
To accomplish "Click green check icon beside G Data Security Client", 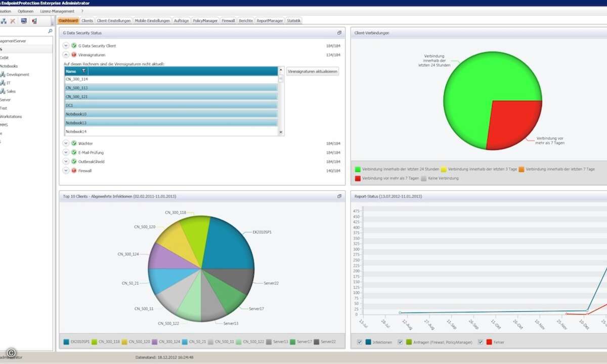I will tap(74, 45).
